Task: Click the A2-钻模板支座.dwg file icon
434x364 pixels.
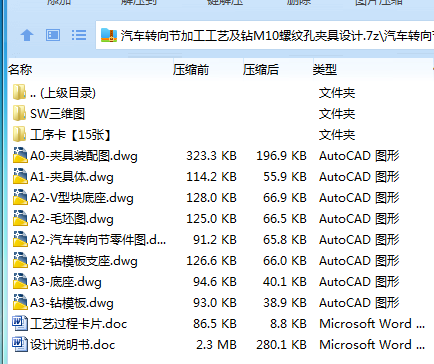Action: pos(20,260)
